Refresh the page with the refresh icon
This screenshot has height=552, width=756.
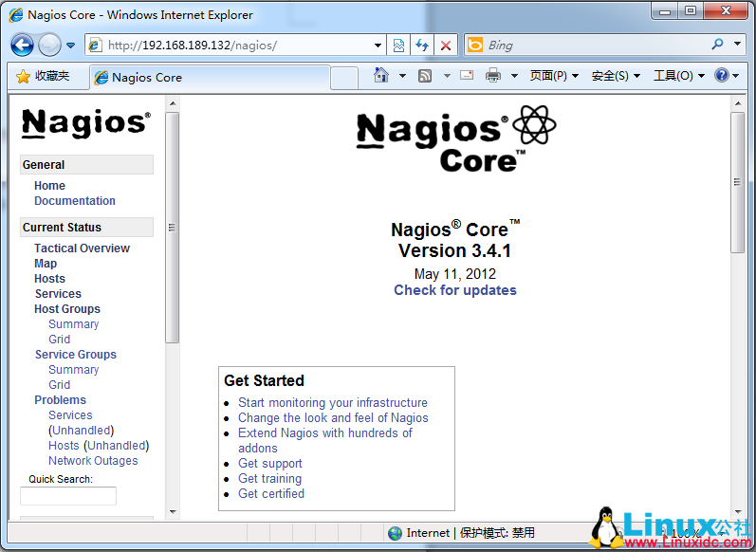coord(422,46)
